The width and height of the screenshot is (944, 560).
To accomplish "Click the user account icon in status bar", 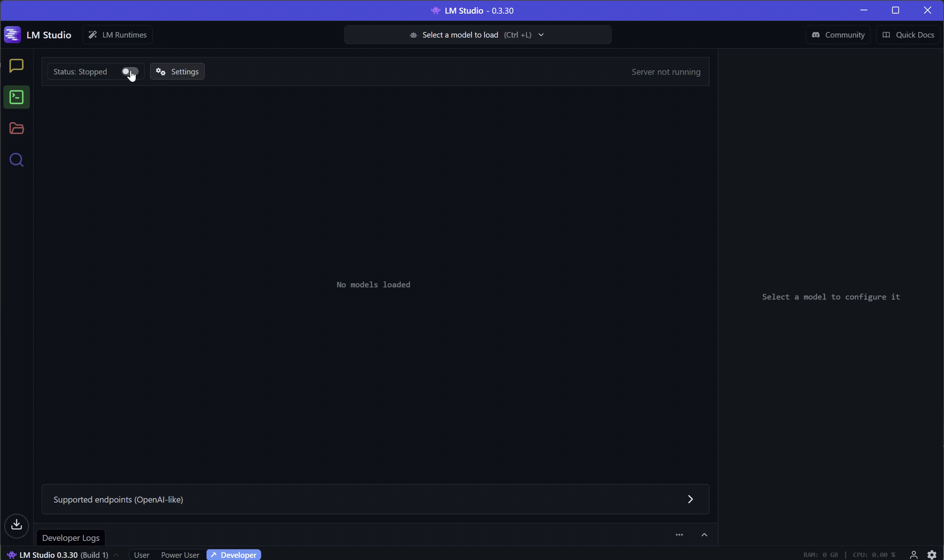I will [x=913, y=555].
